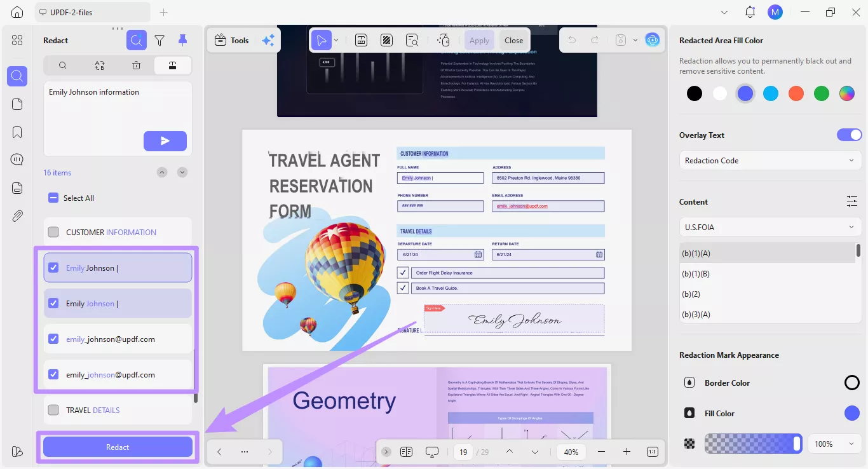Toggle two-page reading view icon
The width and height of the screenshot is (868, 469).
(x=407, y=452)
